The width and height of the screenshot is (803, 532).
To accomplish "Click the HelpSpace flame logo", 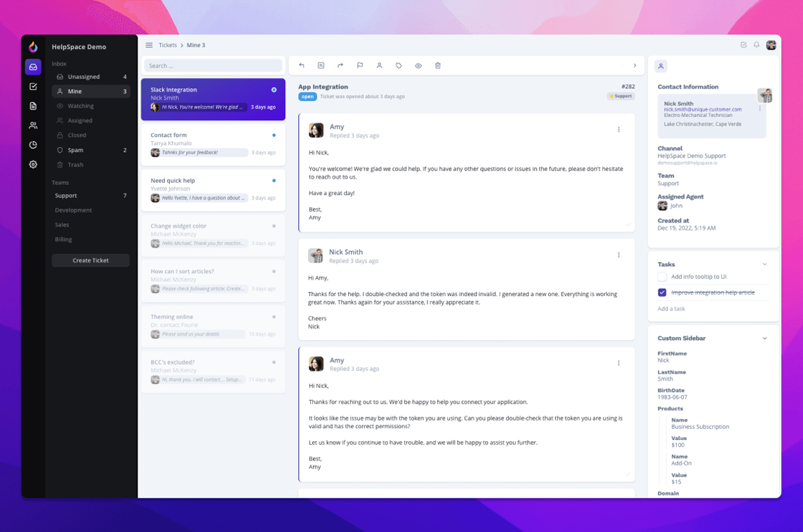I will pos(33,47).
